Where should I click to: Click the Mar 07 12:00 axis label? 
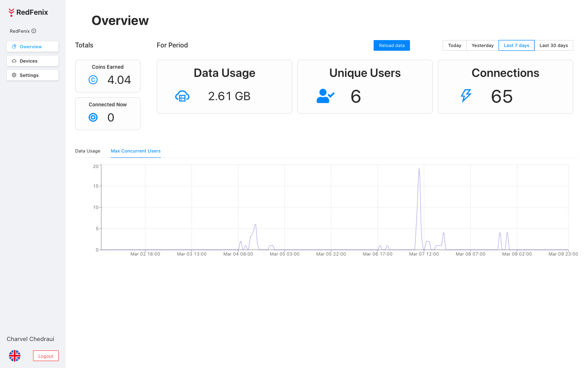424,254
